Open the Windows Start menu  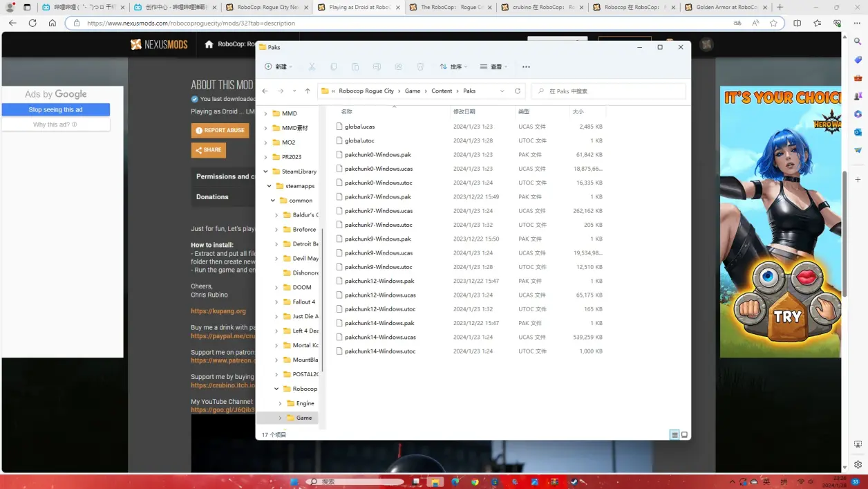tap(294, 481)
